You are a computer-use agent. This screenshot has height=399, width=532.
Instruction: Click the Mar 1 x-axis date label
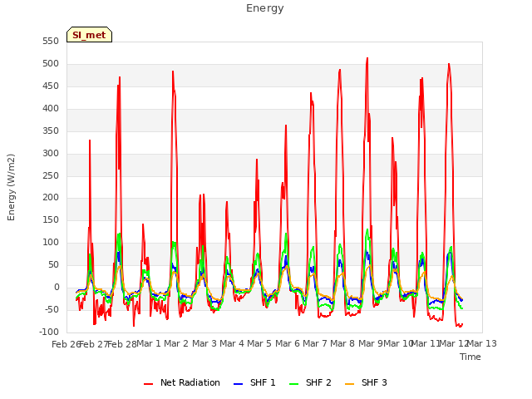(x=148, y=343)
